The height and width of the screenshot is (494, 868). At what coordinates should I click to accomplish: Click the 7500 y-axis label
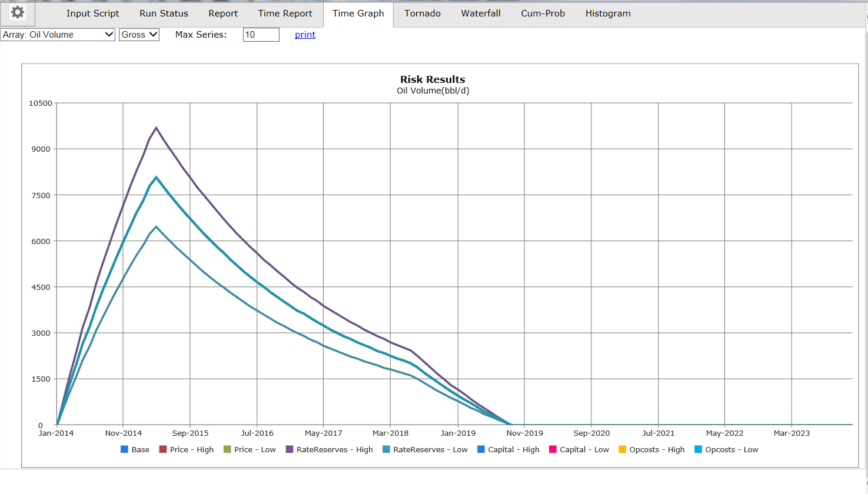point(41,195)
